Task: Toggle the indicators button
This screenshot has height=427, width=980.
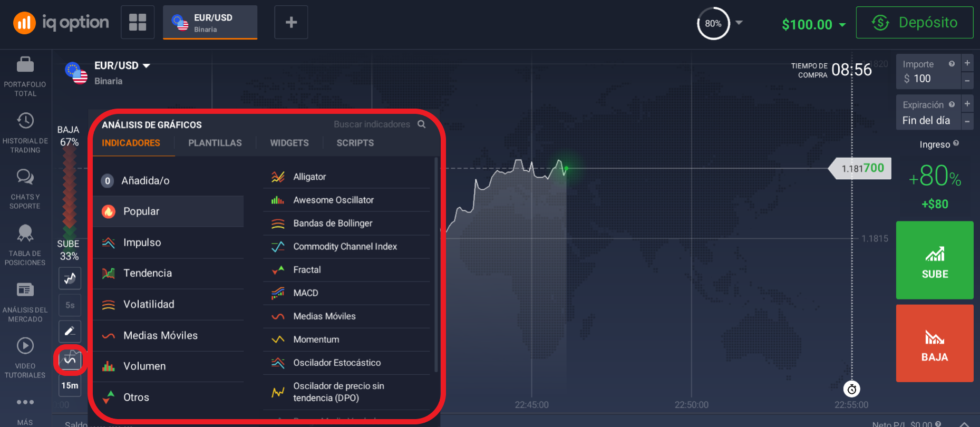Action: (70, 360)
